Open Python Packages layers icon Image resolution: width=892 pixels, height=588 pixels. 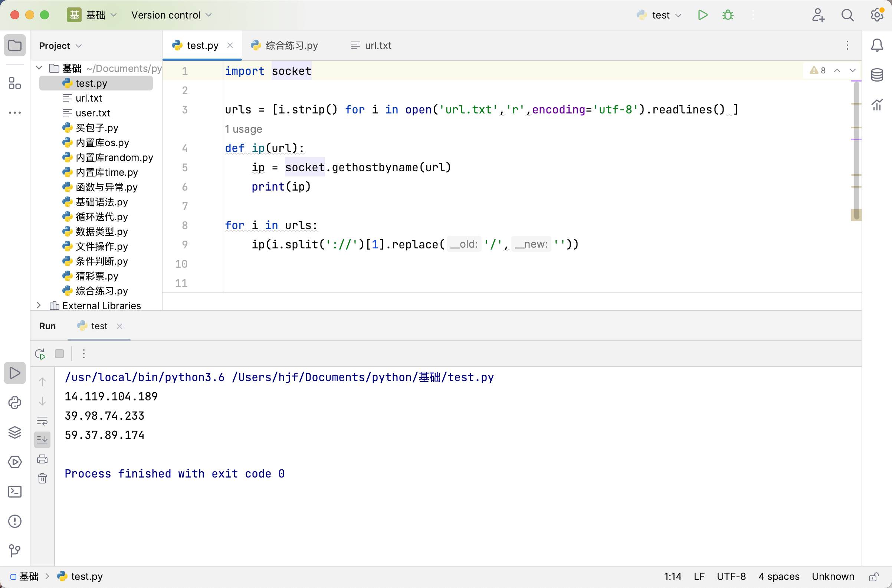14,432
